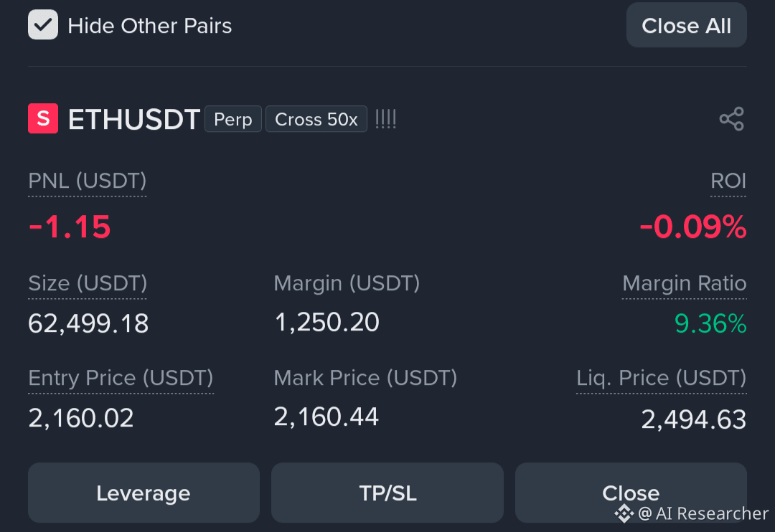Click the ETHUSDT pair name
775x532 pixels.
(134, 119)
